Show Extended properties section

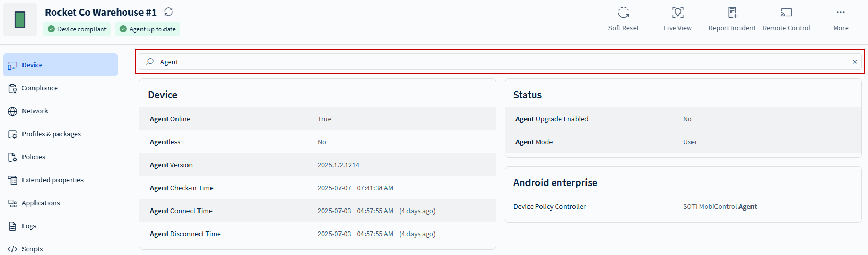coord(52,180)
